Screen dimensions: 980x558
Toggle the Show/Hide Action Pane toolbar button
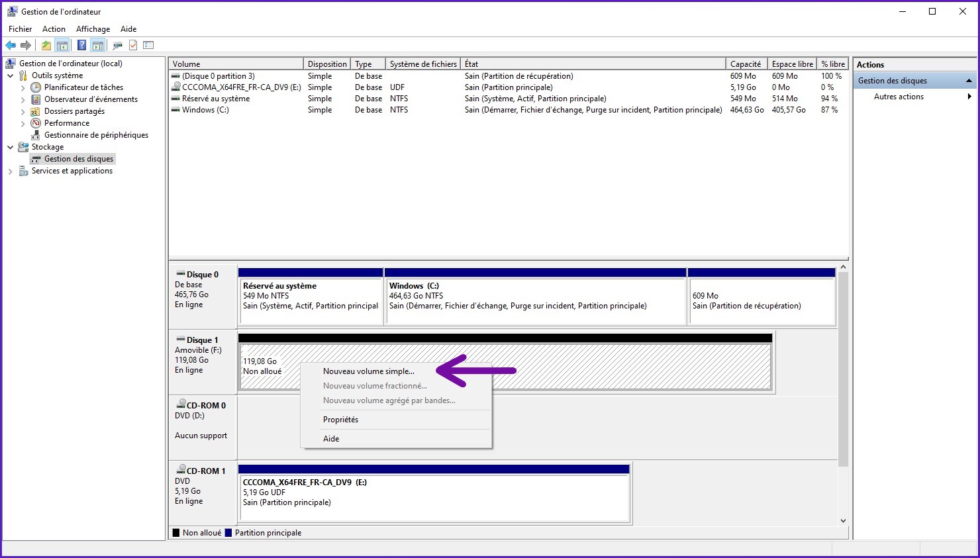(x=98, y=46)
